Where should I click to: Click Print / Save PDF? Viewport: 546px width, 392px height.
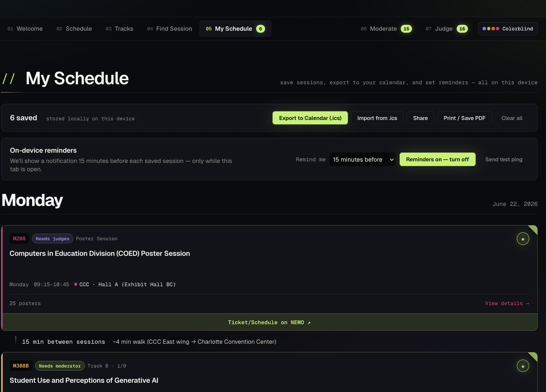465,118
